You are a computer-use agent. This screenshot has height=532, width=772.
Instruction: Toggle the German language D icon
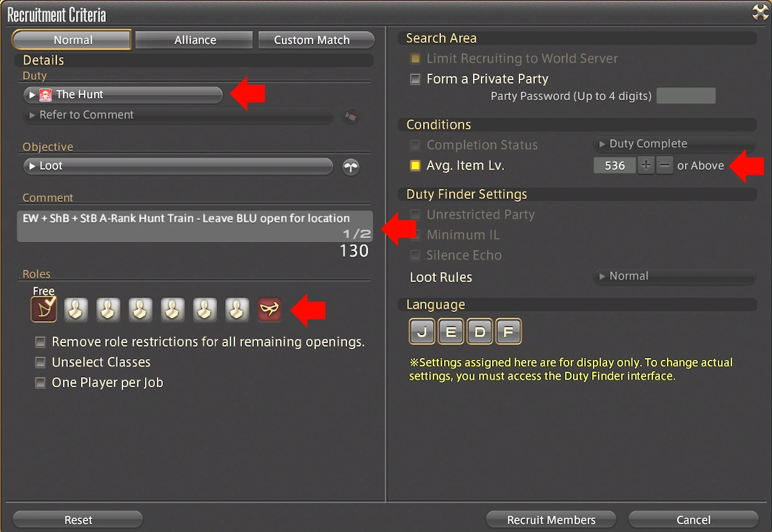[479, 332]
